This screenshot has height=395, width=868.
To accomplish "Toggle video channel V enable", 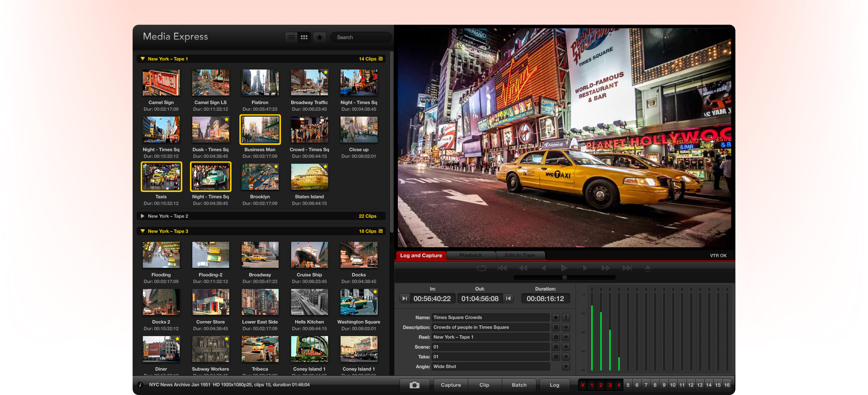I will point(583,385).
